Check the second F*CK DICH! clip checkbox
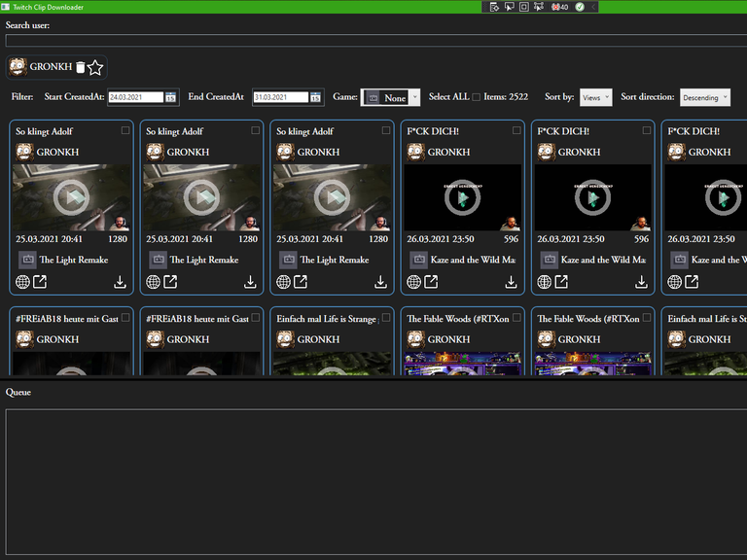 pyautogui.click(x=647, y=130)
